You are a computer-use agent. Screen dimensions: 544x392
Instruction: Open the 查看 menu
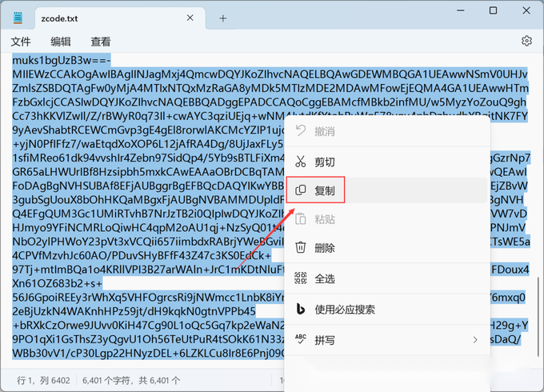[101, 42]
